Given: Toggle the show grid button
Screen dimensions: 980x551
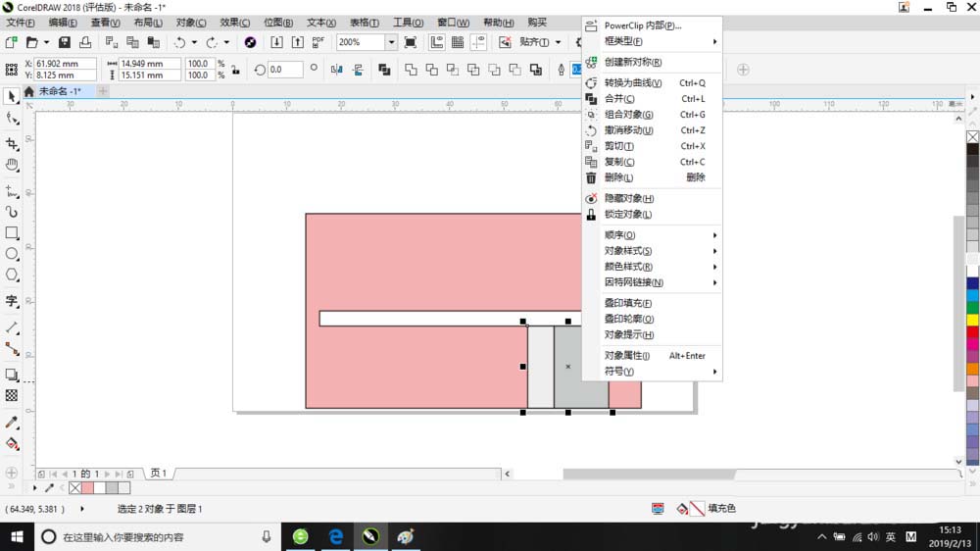Looking at the screenshot, I should (457, 42).
